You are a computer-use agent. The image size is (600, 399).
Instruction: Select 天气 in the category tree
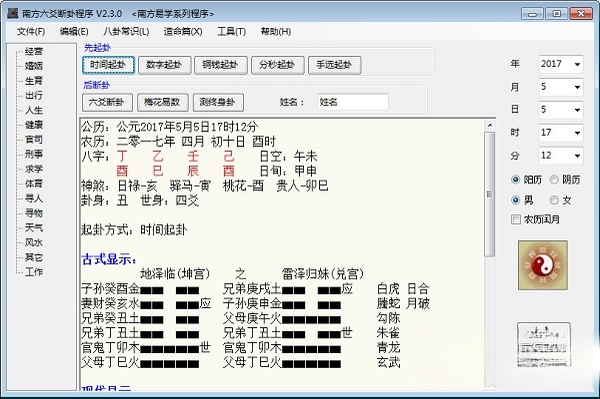[34, 228]
